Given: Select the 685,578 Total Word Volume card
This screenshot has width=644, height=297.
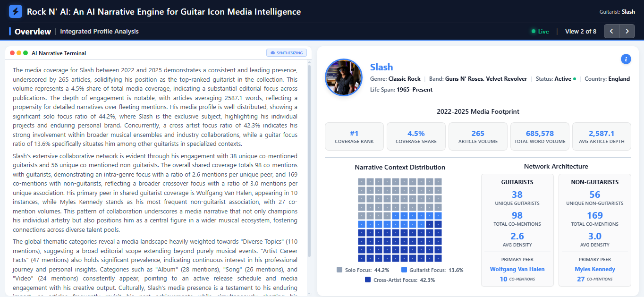Looking at the screenshot, I should pos(540,136).
